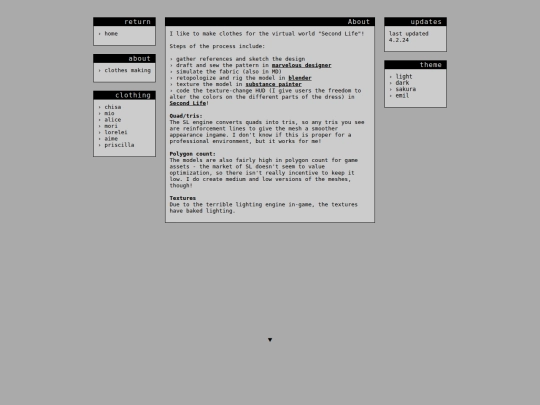Open the priscilla clothing page
This screenshot has width=540, height=405.
119,145
